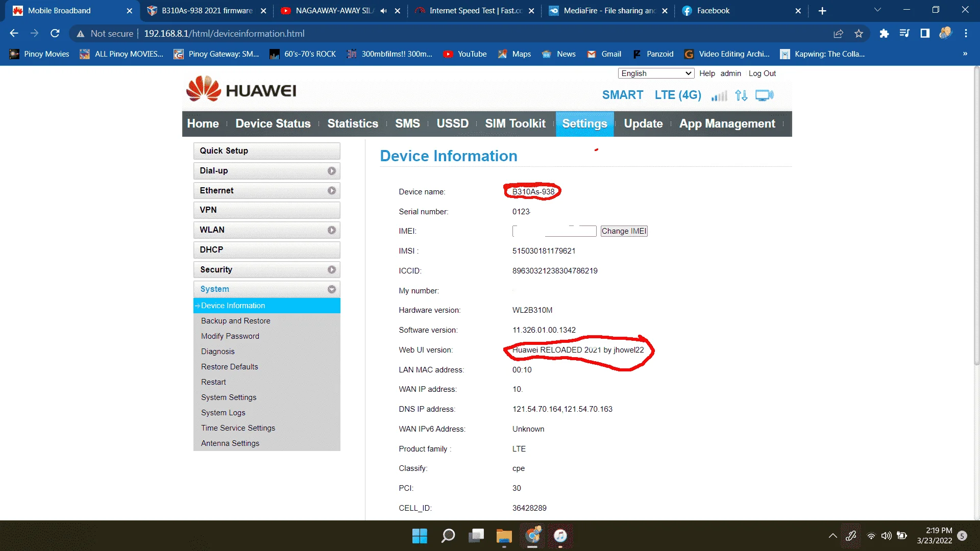980x551 pixels.
Task: Open taskbar Search magnifier
Action: (448, 536)
